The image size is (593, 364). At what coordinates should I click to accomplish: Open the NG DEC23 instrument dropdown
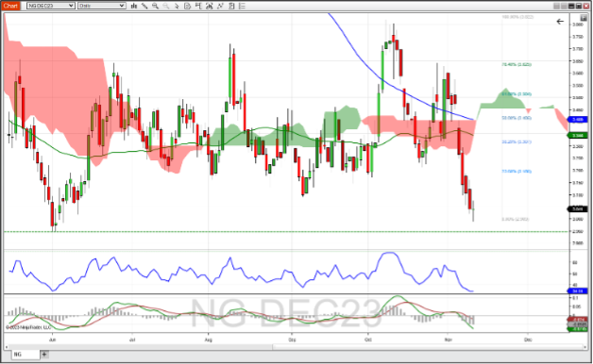pos(51,6)
